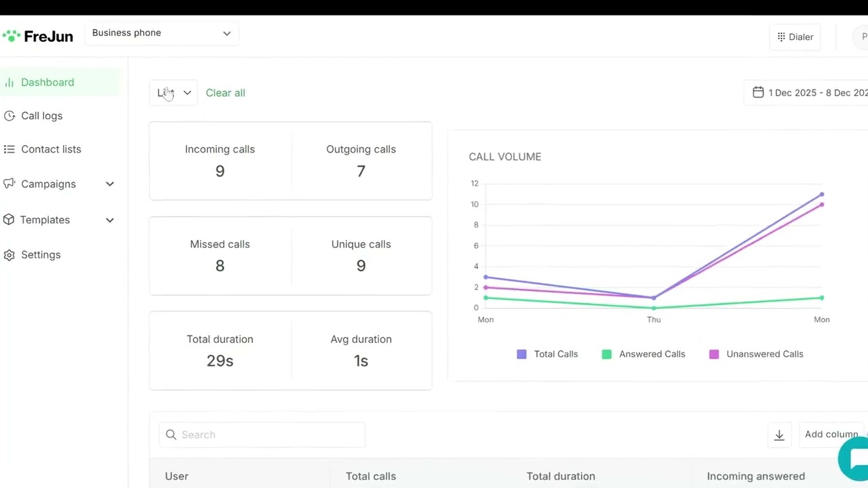Screen dimensions: 868x488
Task: Click the CALL VOLUME chart title
Action: pos(505,157)
